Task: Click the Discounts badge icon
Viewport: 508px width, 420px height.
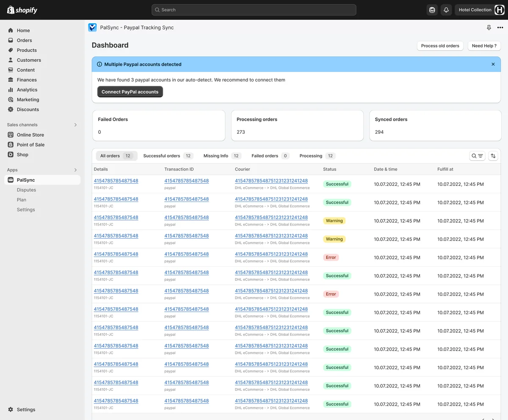Action: point(11,109)
